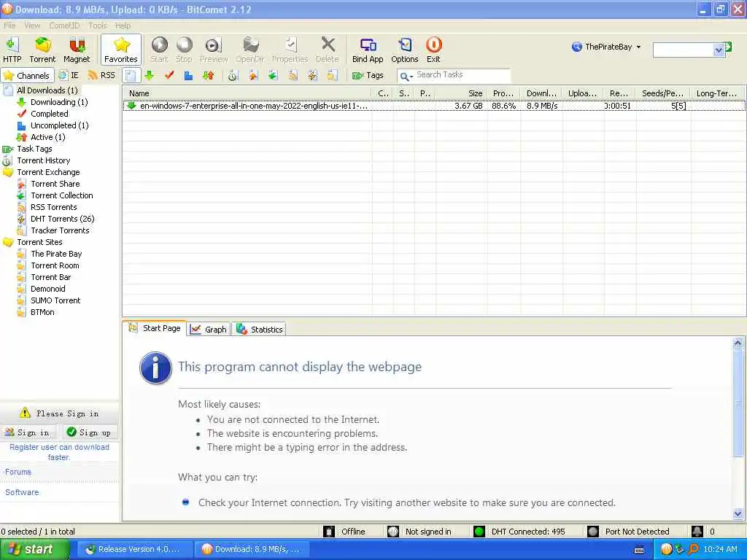Open the Software link

click(22, 492)
